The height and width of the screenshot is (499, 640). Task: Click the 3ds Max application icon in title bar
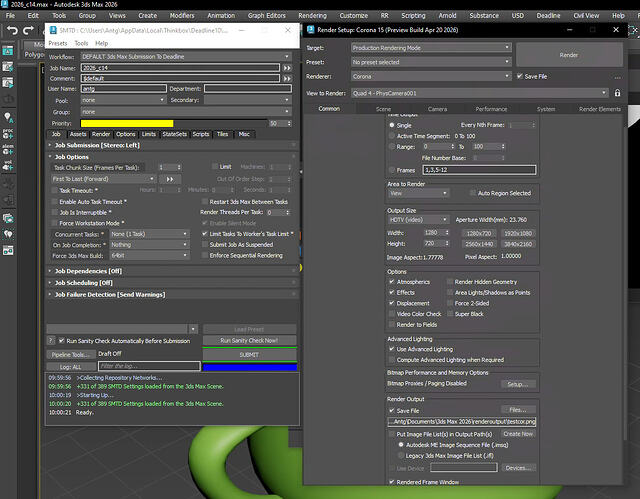pyautogui.click(x=4, y=4)
